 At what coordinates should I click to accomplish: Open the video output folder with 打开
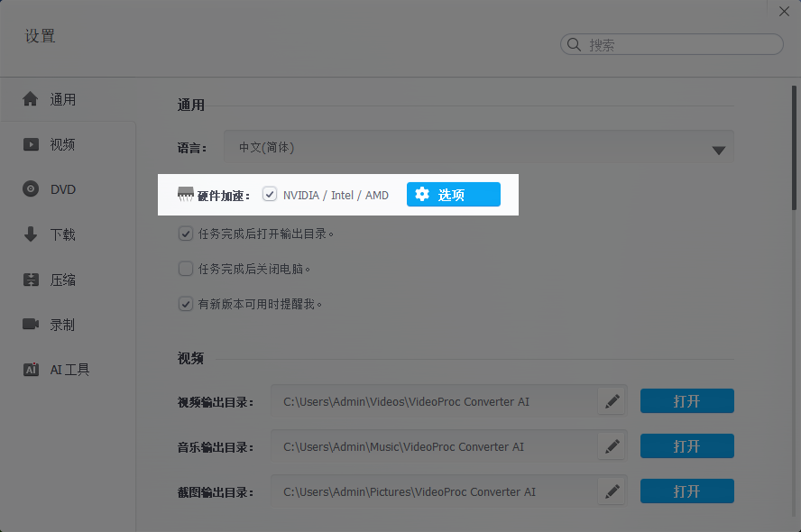687,401
